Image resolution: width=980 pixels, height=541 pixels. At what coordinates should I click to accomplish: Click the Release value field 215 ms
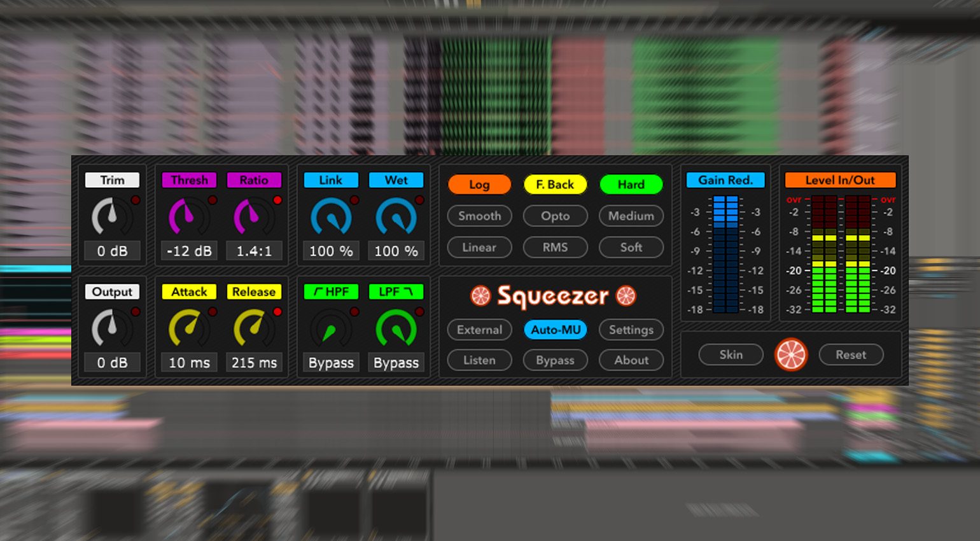pyautogui.click(x=254, y=363)
